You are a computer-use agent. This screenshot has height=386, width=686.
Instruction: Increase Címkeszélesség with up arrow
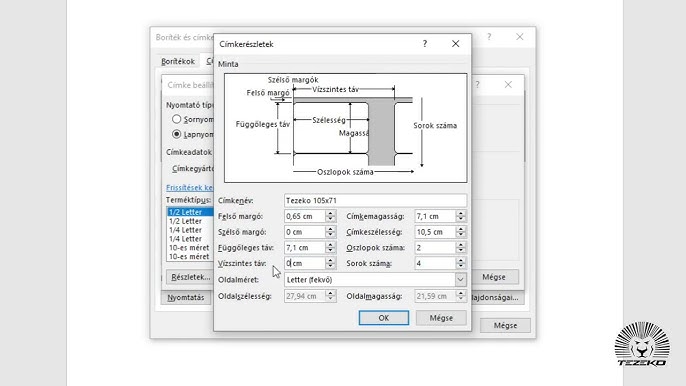[461, 229]
